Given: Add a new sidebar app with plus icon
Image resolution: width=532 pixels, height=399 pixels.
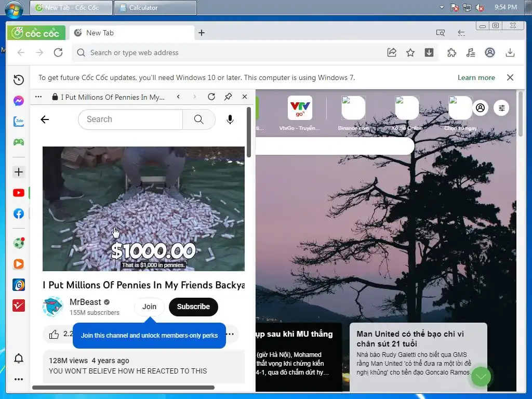Looking at the screenshot, I should point(19,172).
